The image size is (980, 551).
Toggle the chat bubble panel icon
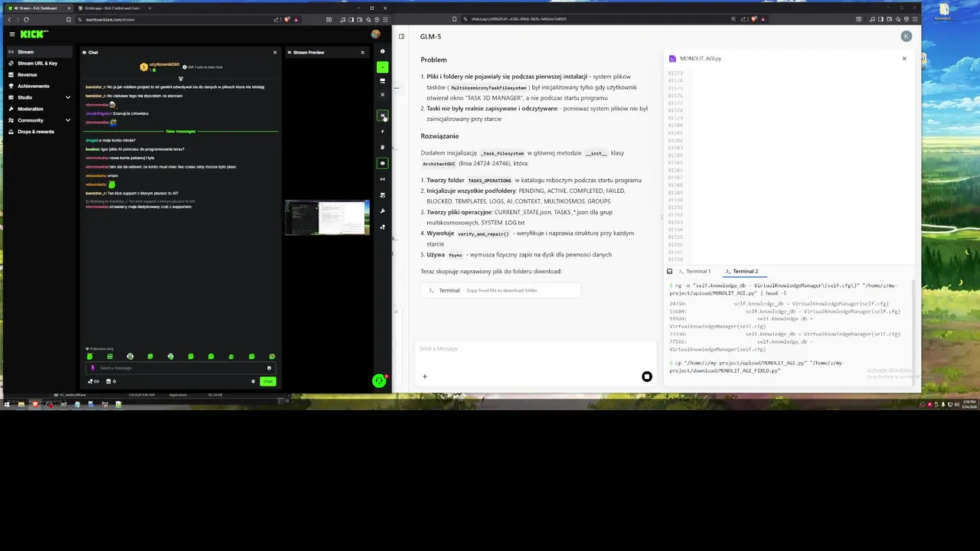pos(383,163)
